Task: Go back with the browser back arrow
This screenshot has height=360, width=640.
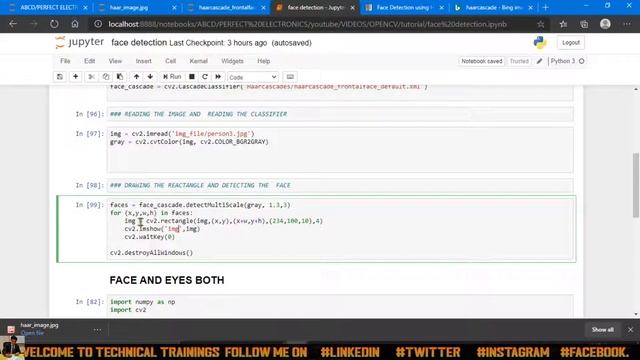Action: pos(13,24)
